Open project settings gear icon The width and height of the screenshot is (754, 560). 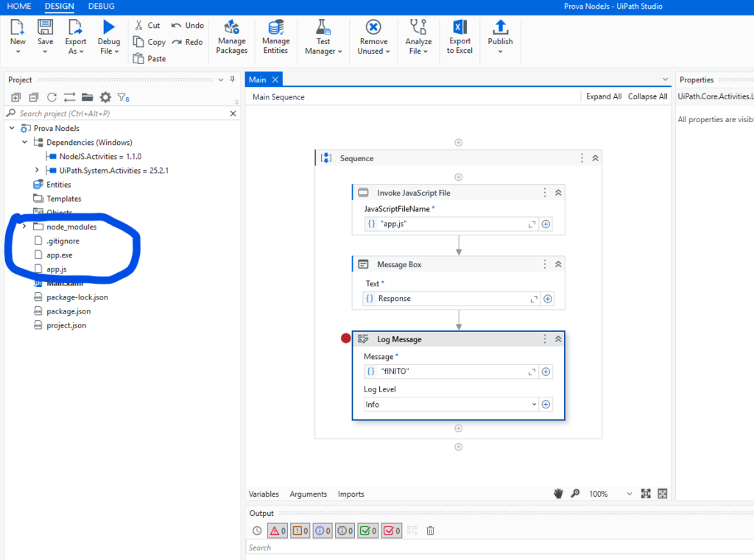click(105, 98)
